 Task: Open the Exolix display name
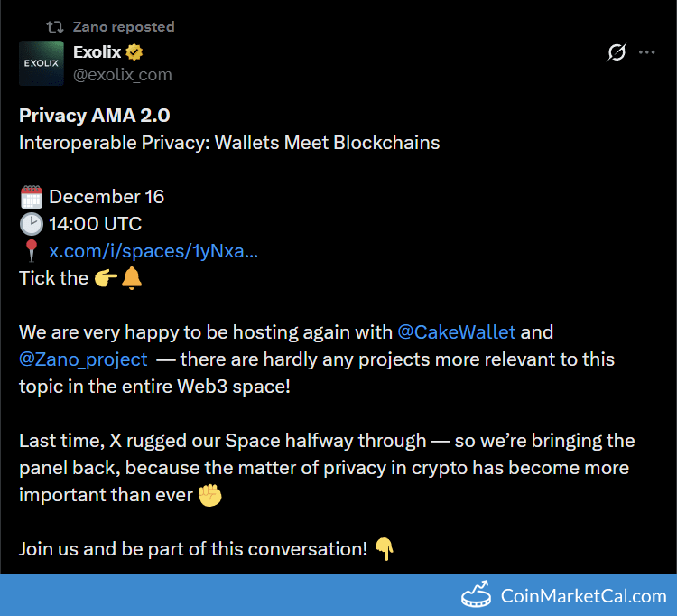pos(97,52)
